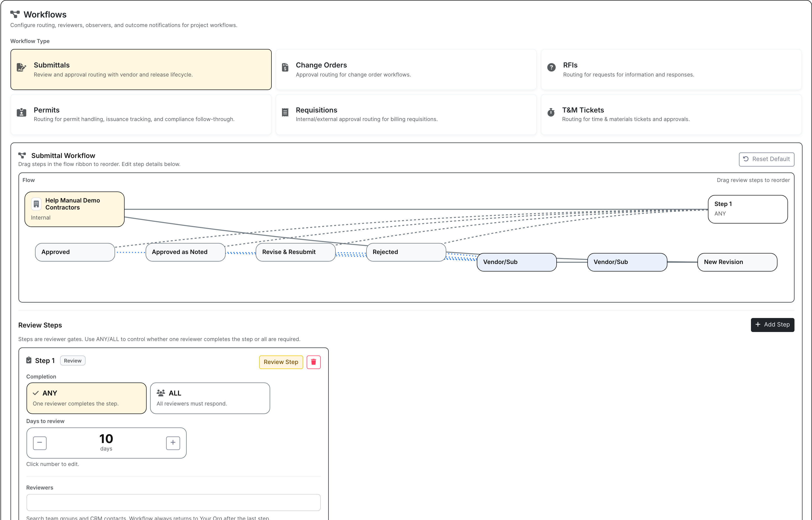Click the Review Steps heading
Screen dimensions: 812x520
coord(40,325)
